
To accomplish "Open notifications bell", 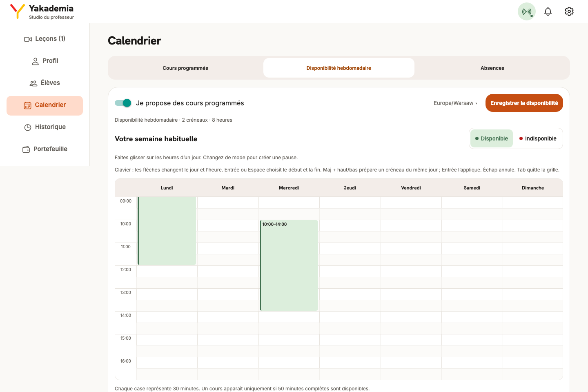I will [x=548, y=11].
